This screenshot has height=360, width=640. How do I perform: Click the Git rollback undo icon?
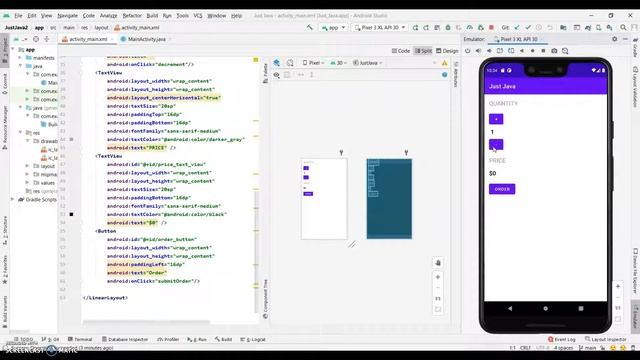[550, 27]
